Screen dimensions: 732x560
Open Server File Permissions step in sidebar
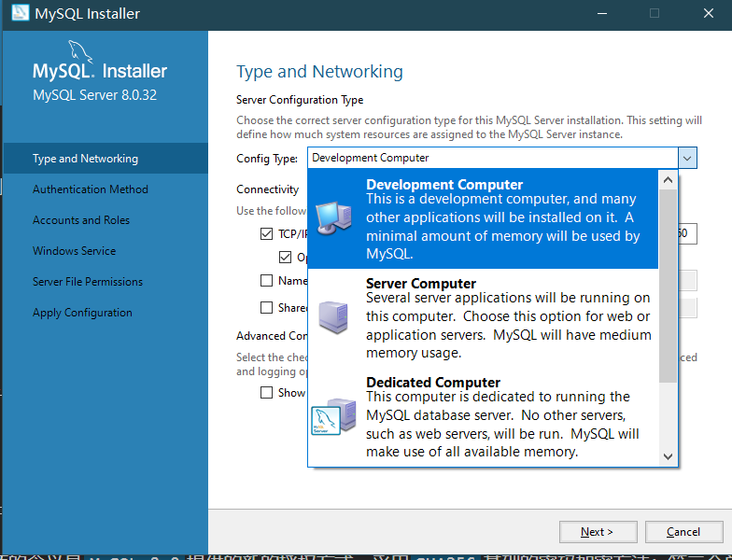click(106, 282)
